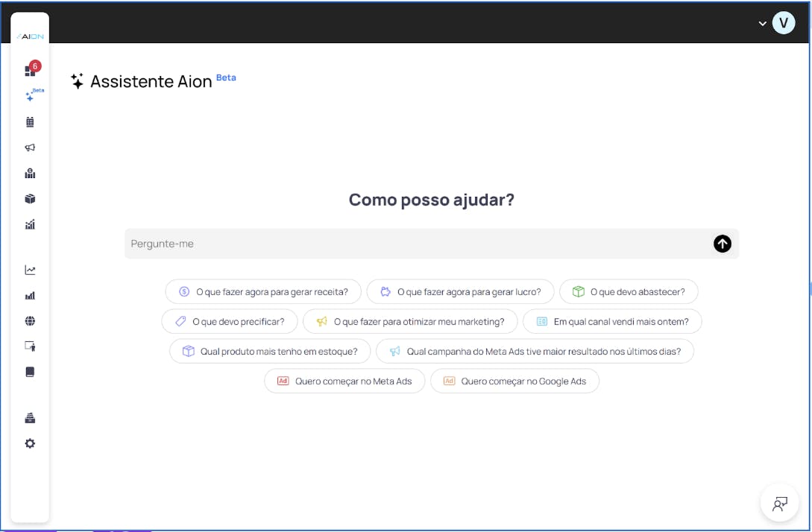812x532 pixels.
Task: Select the Beta assistant sparkle sidebar icon
Action: (34, 95)
